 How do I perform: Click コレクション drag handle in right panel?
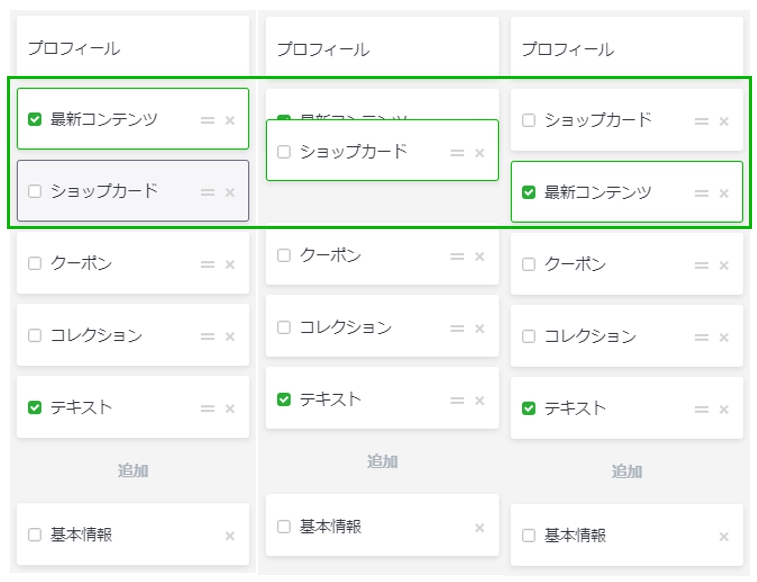701,337
